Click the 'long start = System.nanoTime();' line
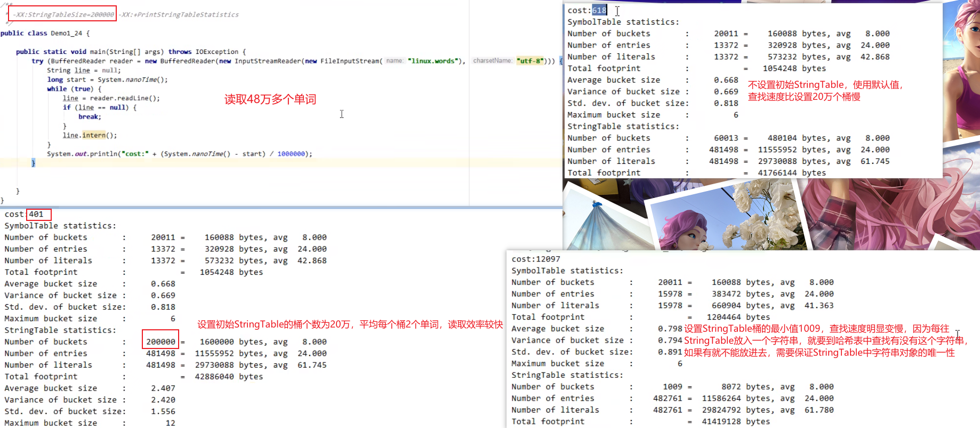The height and width of the screenshot is (428, 980). [x=107, y=80]
